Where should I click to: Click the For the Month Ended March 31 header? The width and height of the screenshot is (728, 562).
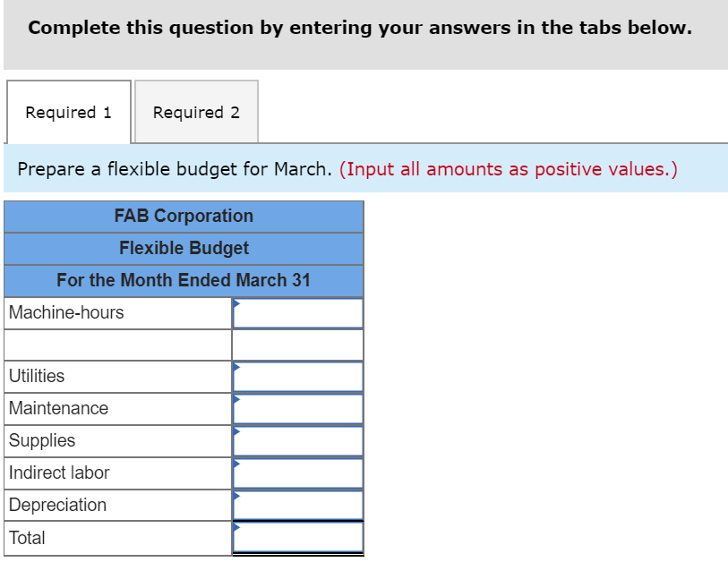pos(183,280)
